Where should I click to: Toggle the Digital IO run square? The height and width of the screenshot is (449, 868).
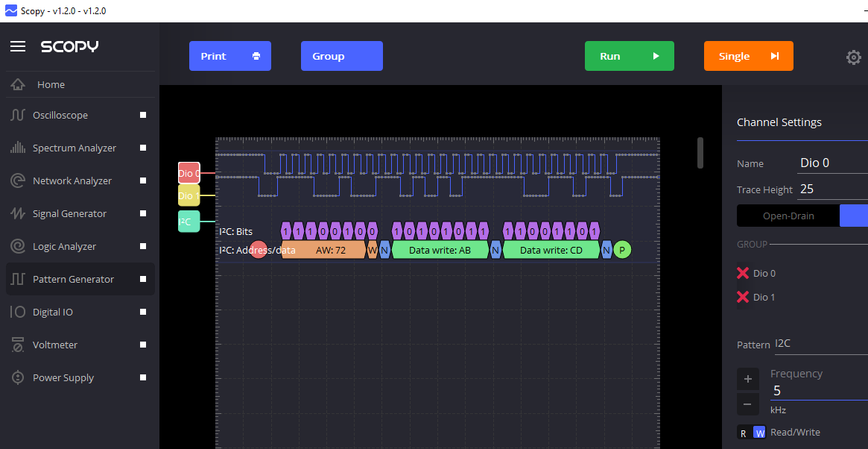[x=143, y=312]
